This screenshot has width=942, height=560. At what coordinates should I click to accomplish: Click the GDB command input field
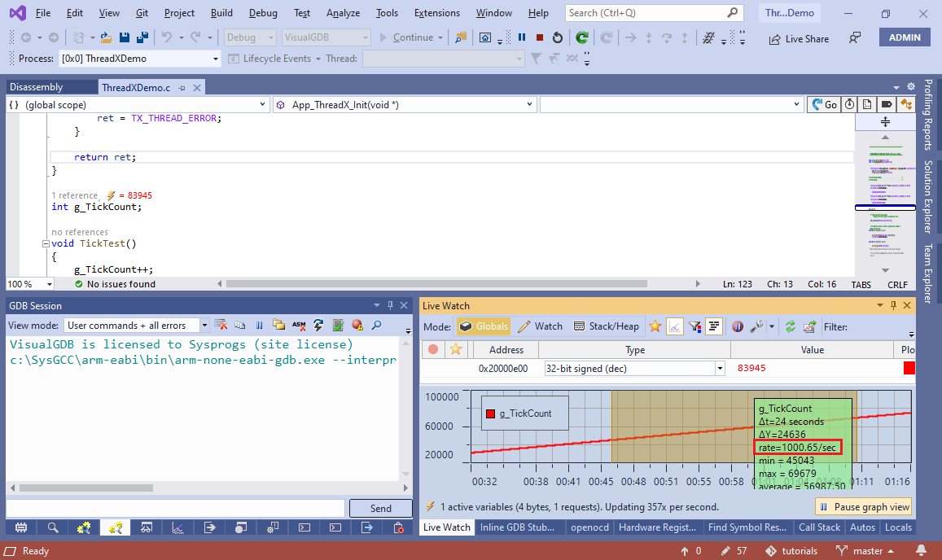click(175, 509)
